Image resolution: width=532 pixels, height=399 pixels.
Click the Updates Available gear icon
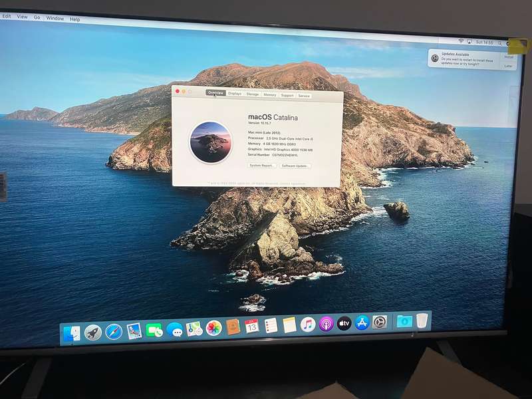click(435, 58)
